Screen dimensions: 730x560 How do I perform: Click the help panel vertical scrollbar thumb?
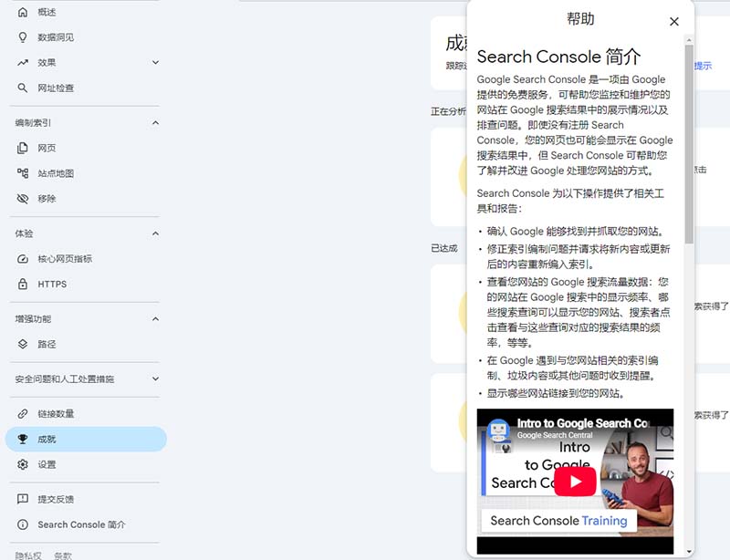click(x=689, y=143)
